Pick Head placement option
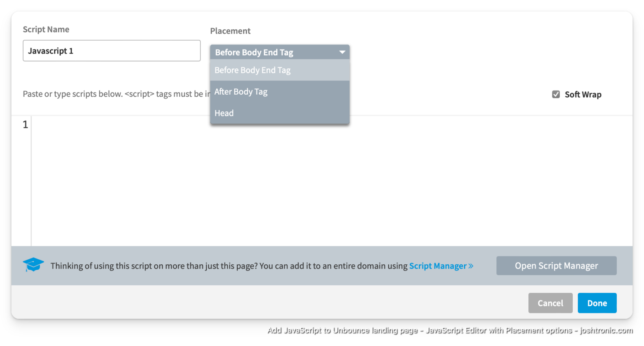644x346 pixels. 280,113
